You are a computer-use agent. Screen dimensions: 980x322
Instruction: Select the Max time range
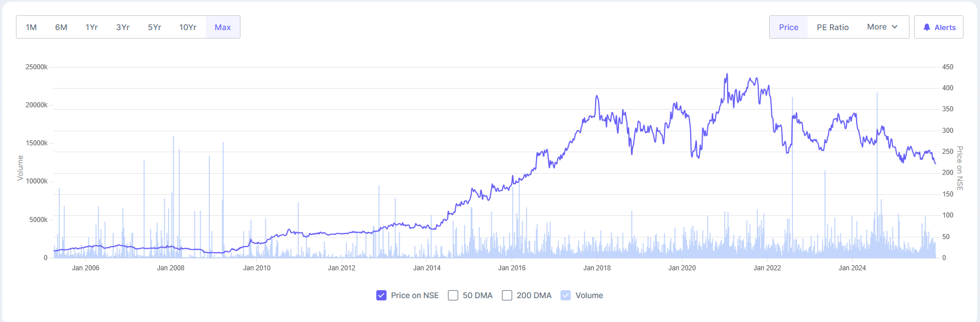(x=223, y=27)
